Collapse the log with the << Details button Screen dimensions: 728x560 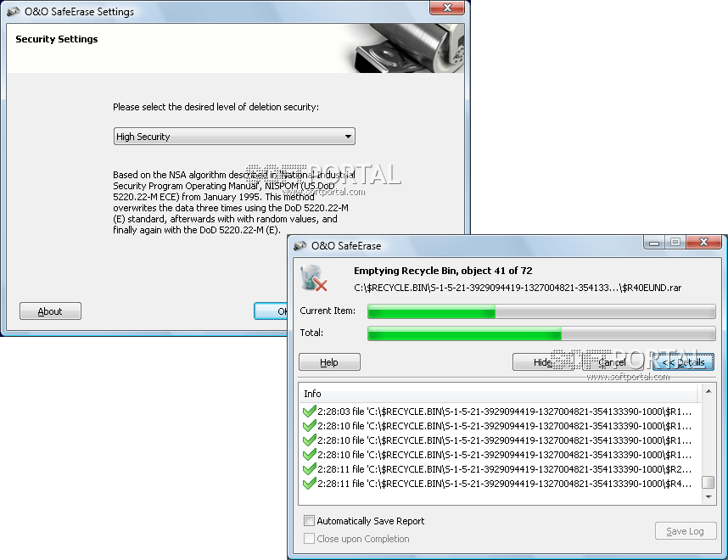[683, 362]
